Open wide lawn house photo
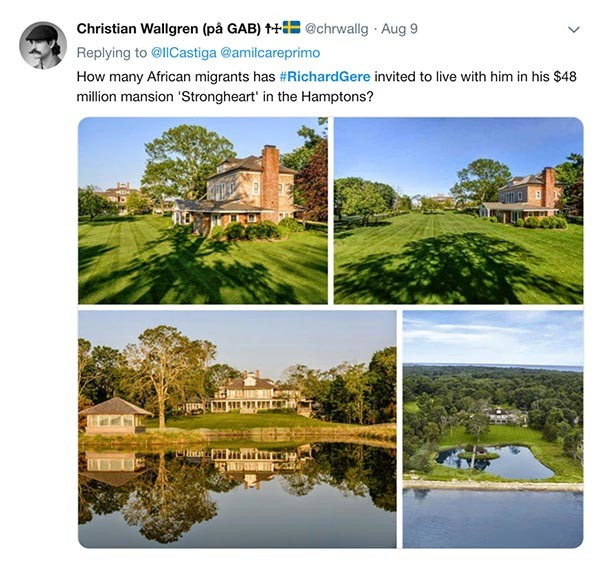The width and height of the screenshot is (600, 586). pos(458,211)
